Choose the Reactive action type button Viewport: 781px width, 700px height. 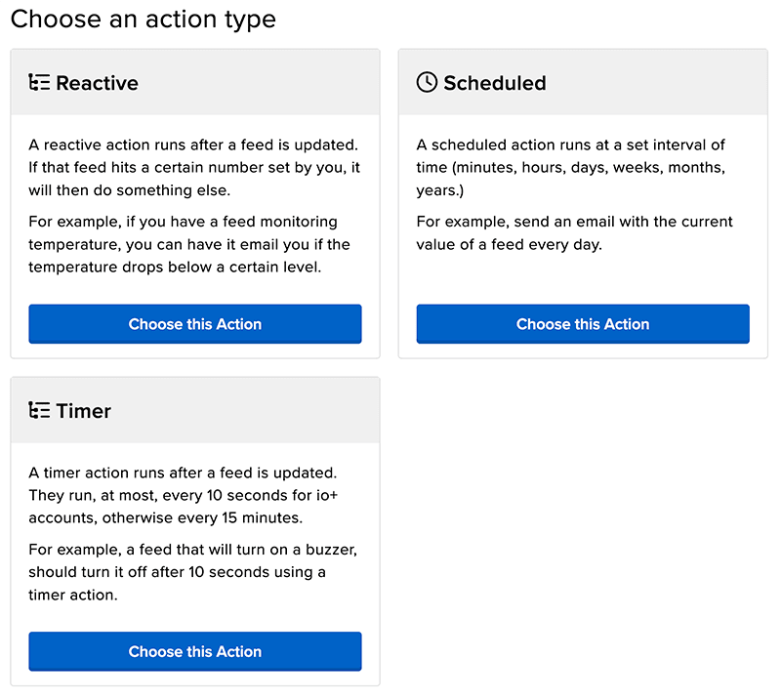click(x=194, y=324)
